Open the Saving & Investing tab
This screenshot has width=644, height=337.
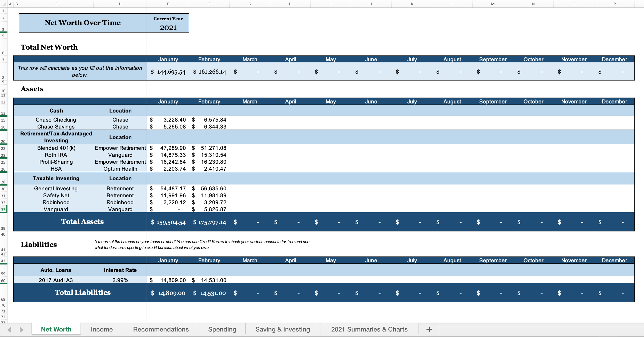click(x=283, y=329)
